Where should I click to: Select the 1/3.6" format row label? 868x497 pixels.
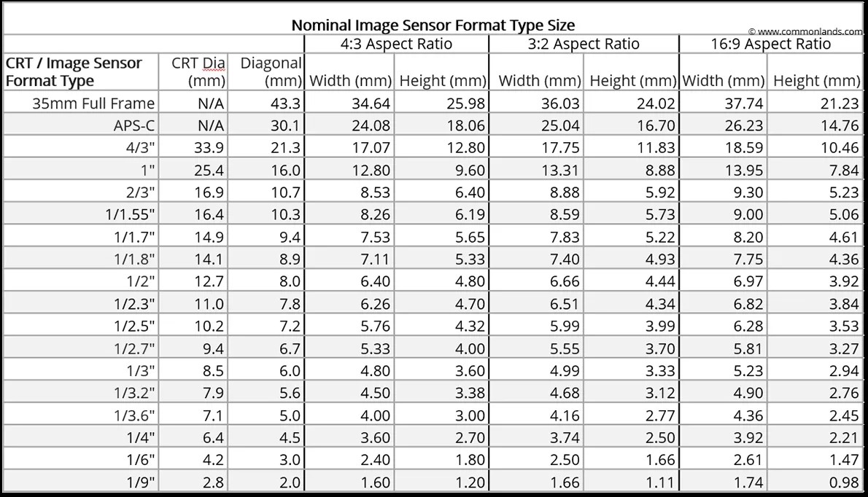[x=134, y=416]
